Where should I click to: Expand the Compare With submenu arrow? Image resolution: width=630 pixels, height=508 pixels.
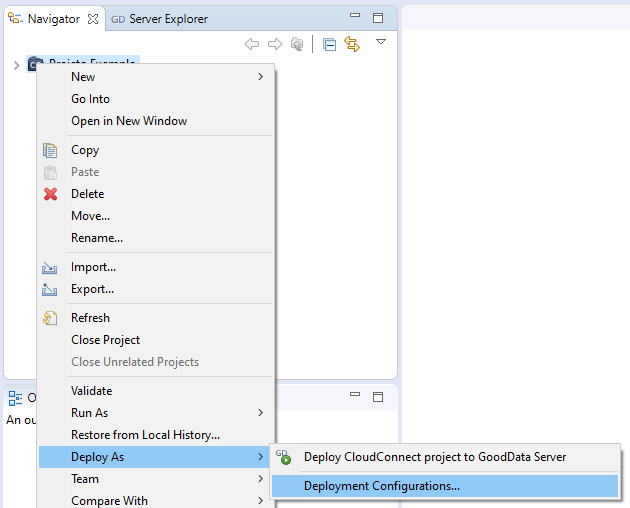pos(261,501)
